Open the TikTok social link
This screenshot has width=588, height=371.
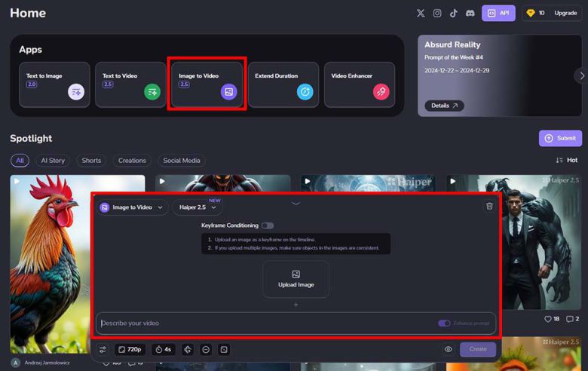coord(454,13)
